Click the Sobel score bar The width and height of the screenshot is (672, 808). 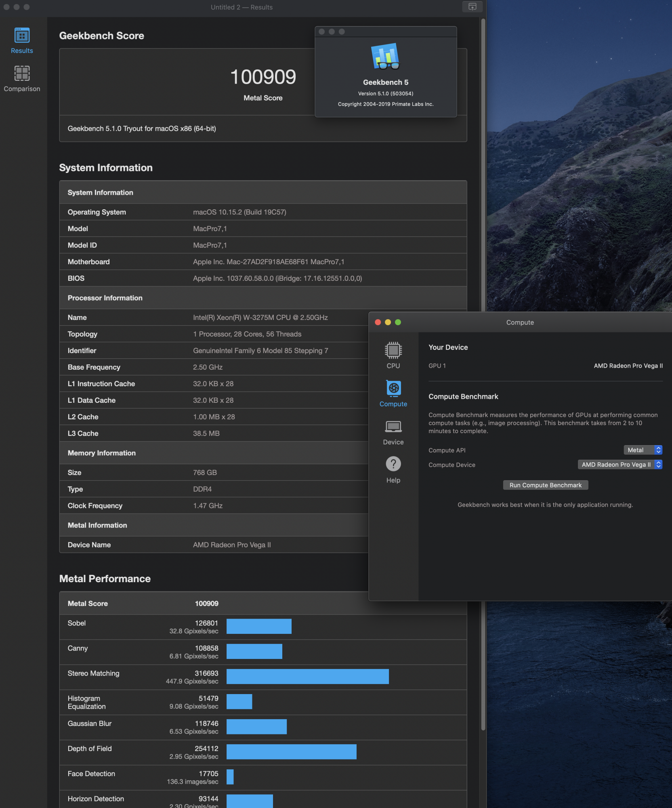(259, 626)
